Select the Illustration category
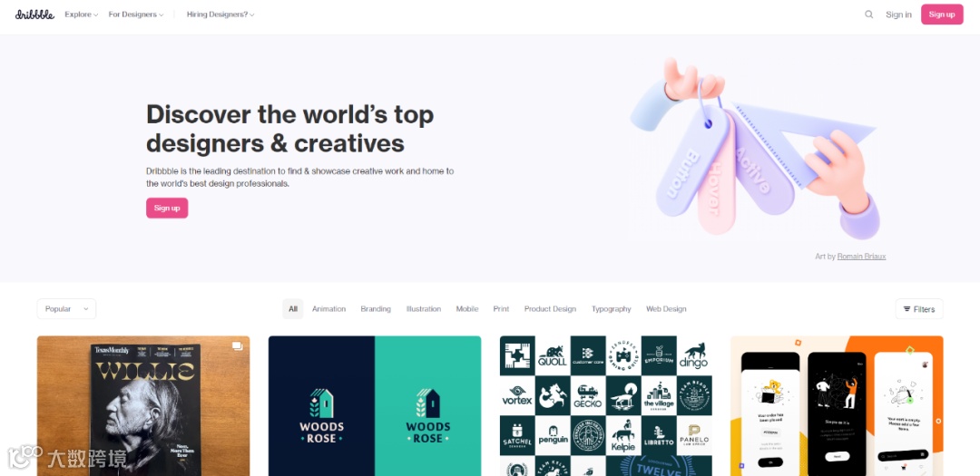980x476 pixels. (423, 308)
